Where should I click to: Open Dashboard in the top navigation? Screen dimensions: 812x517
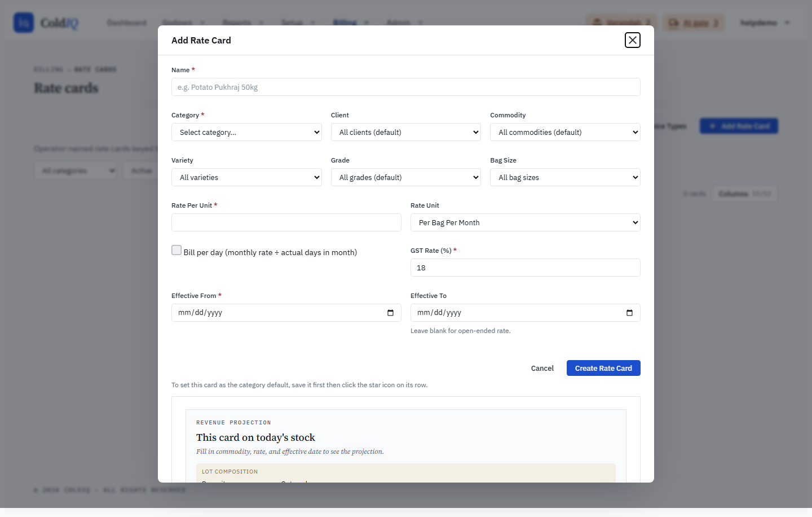127,23
